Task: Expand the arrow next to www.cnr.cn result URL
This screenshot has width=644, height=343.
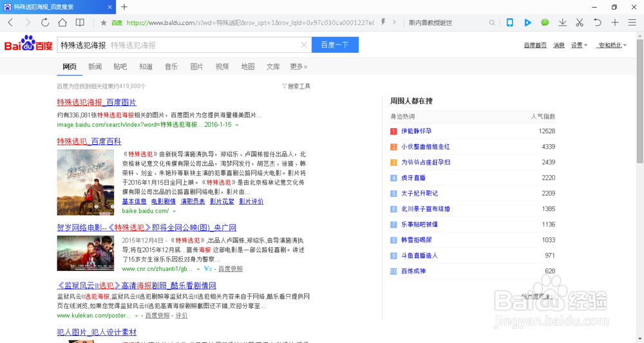Action: [198, 269]
